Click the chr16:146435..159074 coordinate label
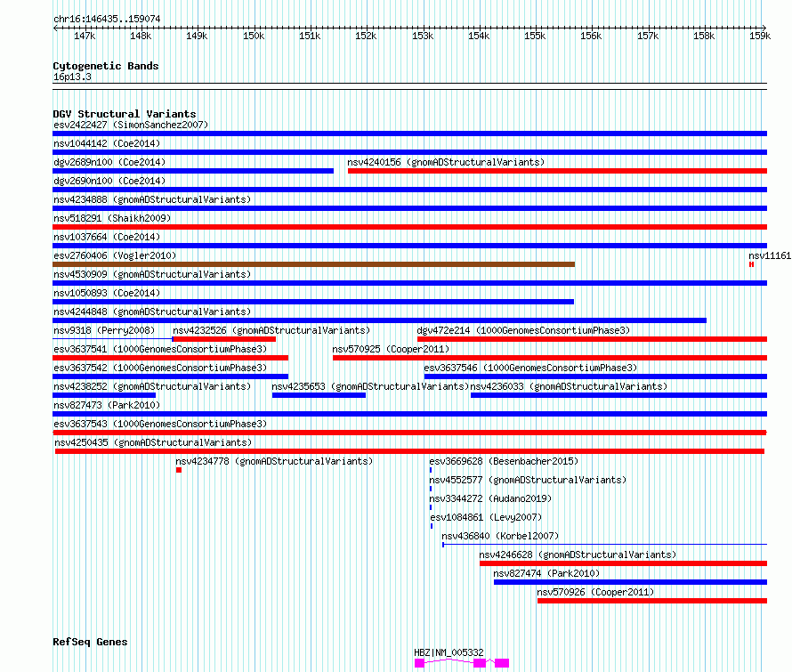Image resolution: width=792 pixels, height=672 pixels. (107, 20)
